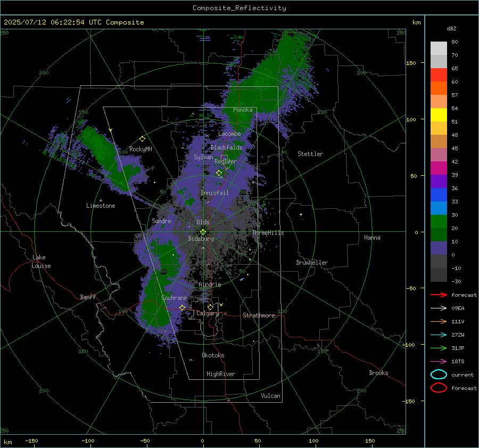
Task: Click the Sylvan label on map
Action: (203, 157)
